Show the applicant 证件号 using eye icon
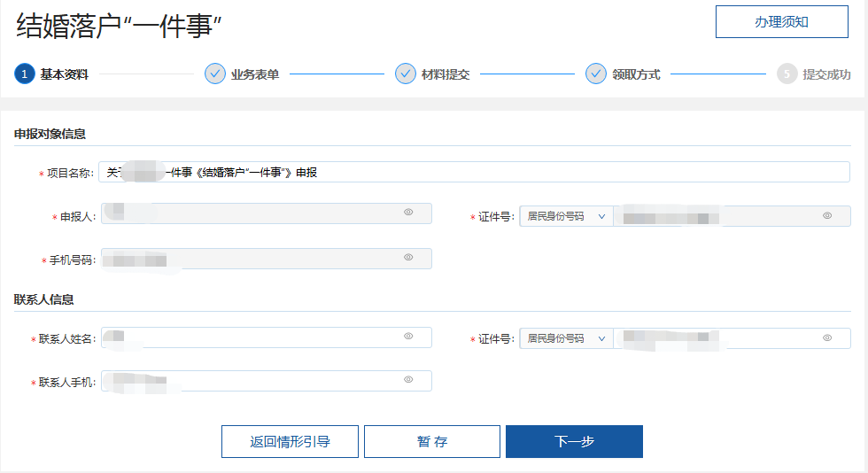The image size is (868, 473). click(827, 215)
